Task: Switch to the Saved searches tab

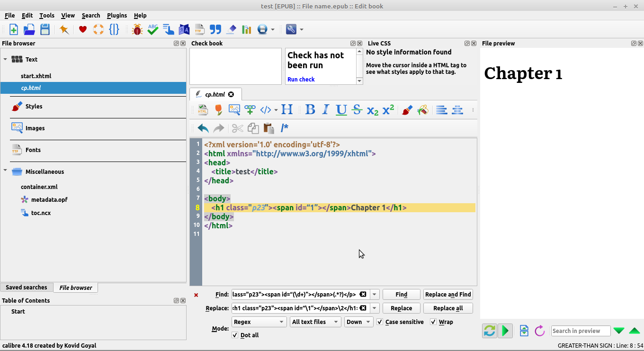Action: [x=27, y=288]
